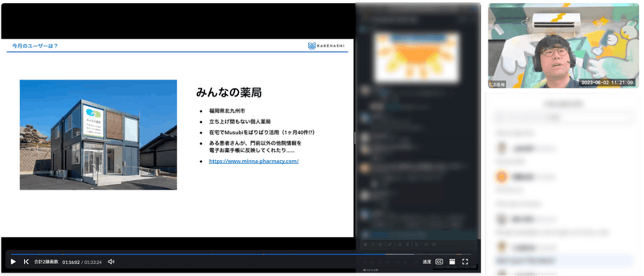Enter fullscreen mode
644x276 pixels.
[465, 262]
